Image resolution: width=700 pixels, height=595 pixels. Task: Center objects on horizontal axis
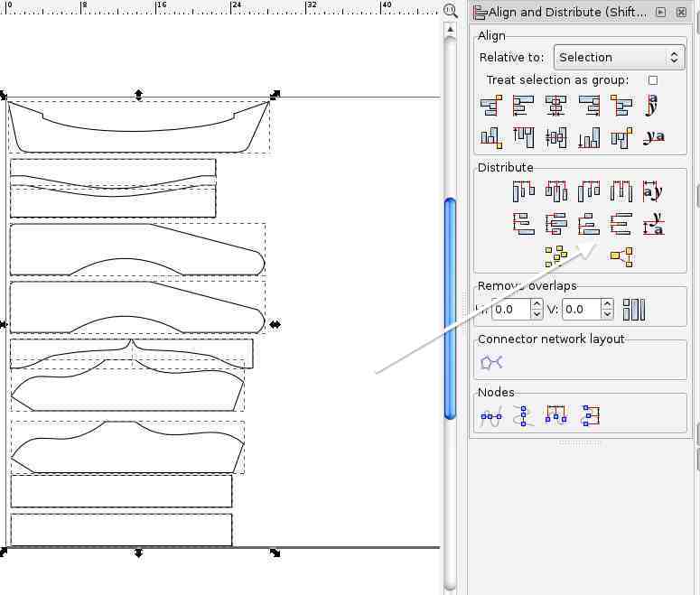pyautogui.click(x=556, y=137)
